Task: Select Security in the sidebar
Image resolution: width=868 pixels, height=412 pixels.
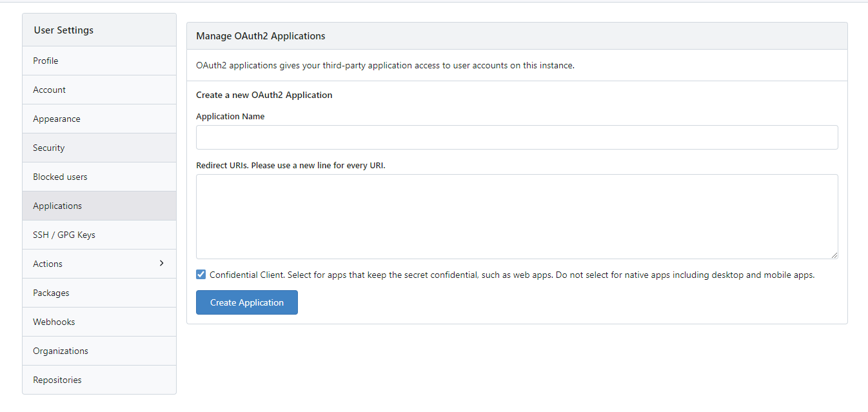Action: pos(49,148)
